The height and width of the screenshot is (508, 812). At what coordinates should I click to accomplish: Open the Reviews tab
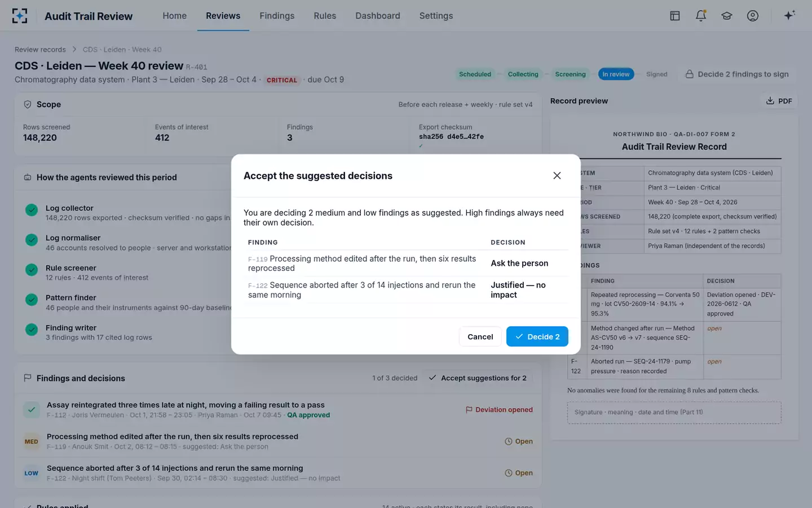[x=223, y=16]
